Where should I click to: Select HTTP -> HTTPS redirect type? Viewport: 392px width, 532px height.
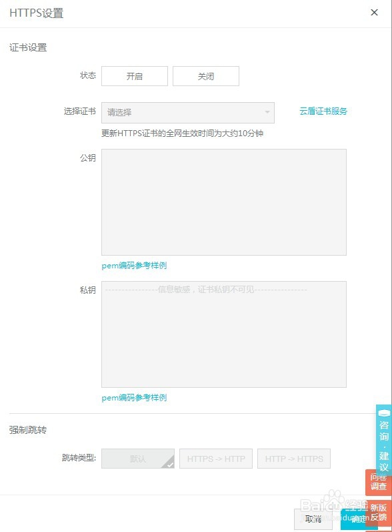(x=294, y=459)
